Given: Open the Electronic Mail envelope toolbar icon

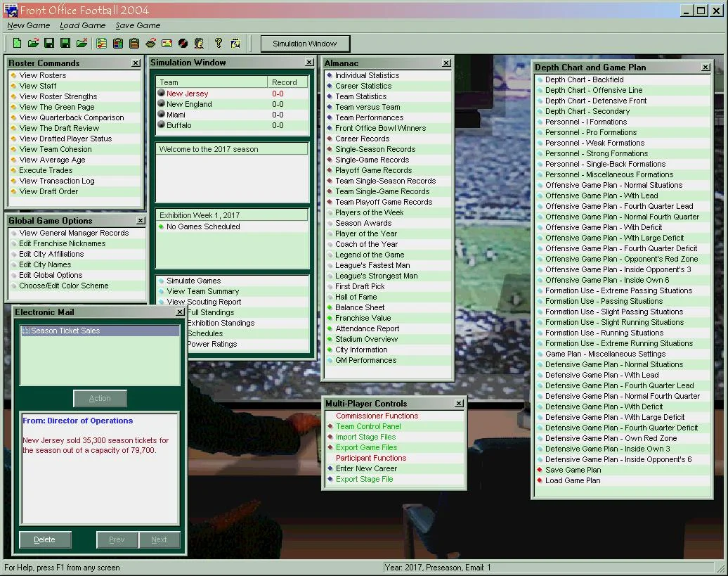Looking at the screenshot, I should pyautogui.click(x=166, y=43).
